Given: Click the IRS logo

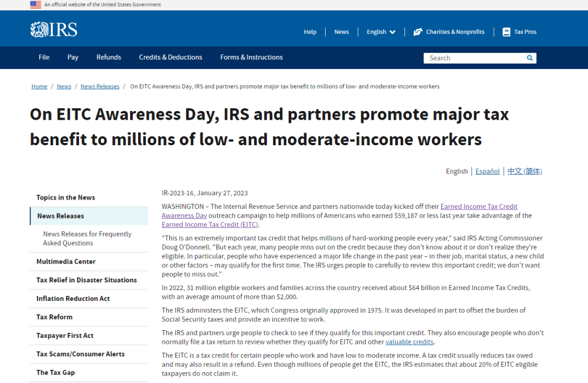Looking at the screenshot, I should 53,29.
